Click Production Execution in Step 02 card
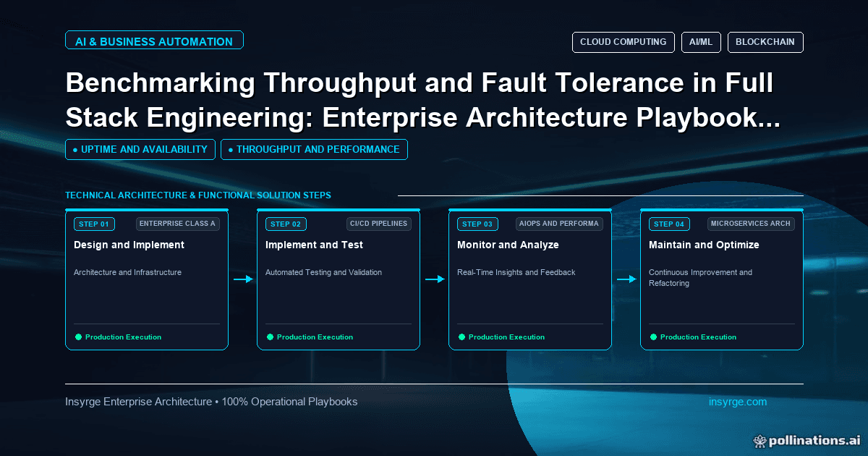 pyautogui.click(x=315, y=337)
